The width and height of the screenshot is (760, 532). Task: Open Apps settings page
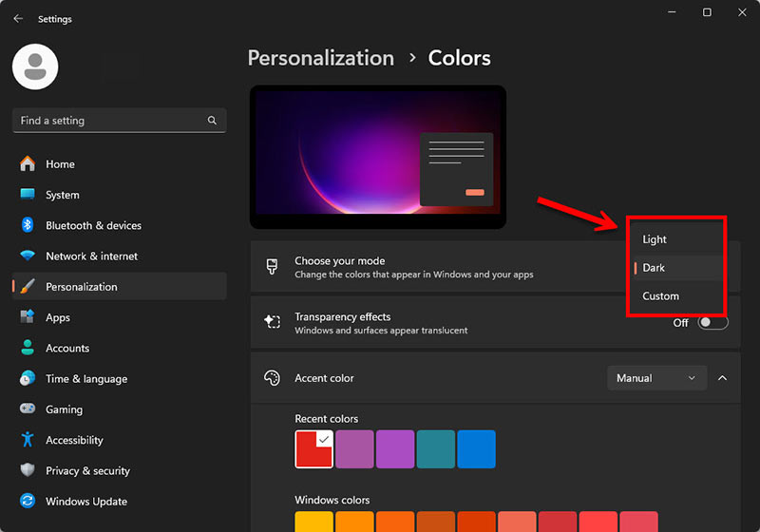[120, 317]
